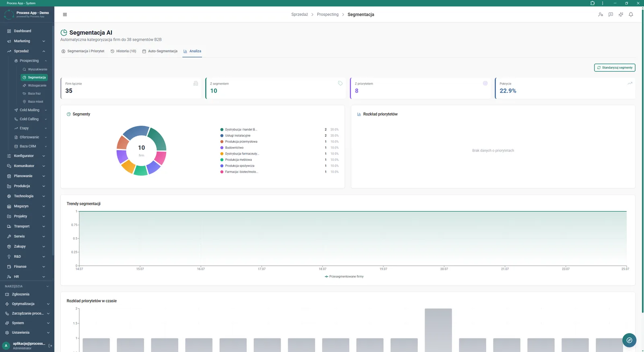The image size is (644, 352).
Task: Click the Zakupy icon in the sidebar
Action: [x=9, y=246]
